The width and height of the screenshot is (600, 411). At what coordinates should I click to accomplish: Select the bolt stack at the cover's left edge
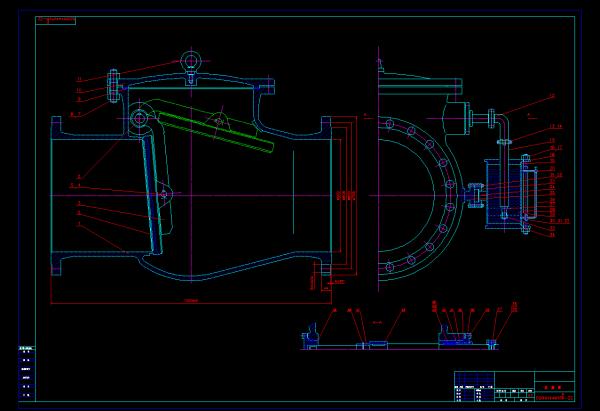(x=114, y=86)
